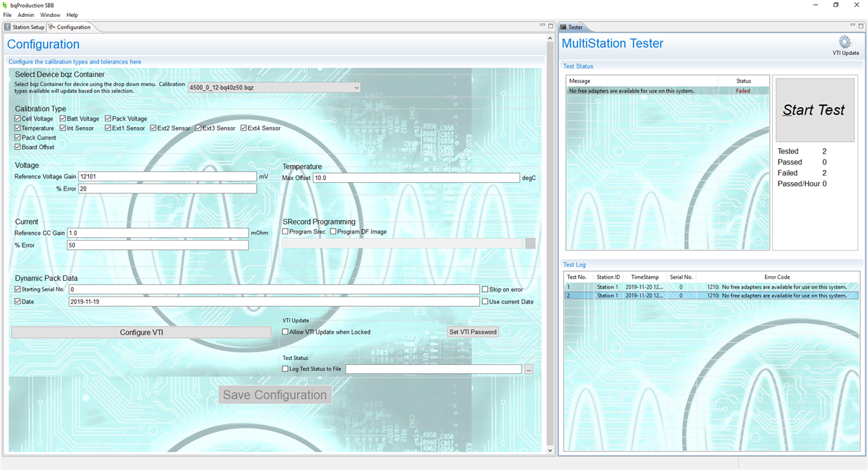868x470 pixels.
Task: Click the Date field showing 2019-11-19
Action: tap(274, 301)
